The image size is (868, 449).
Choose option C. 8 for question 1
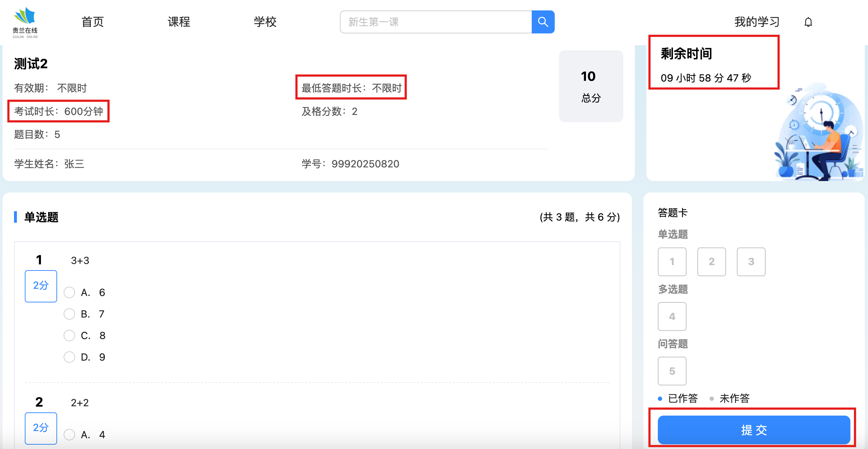(x=69, y=335)
